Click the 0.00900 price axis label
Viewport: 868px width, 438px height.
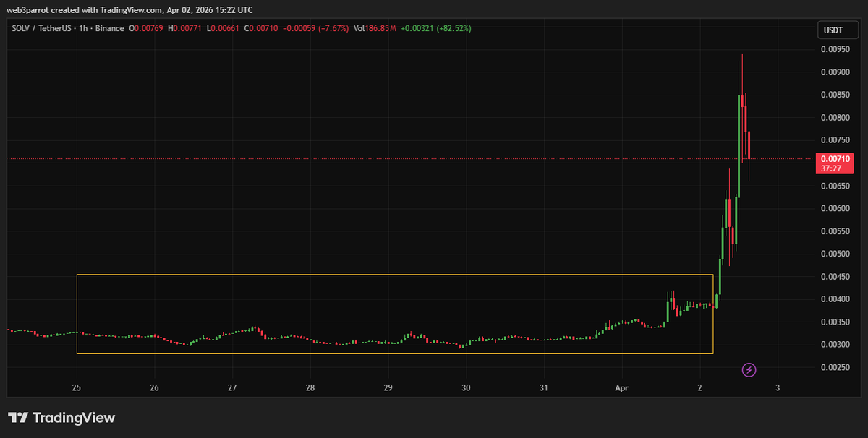pos(836,72)
